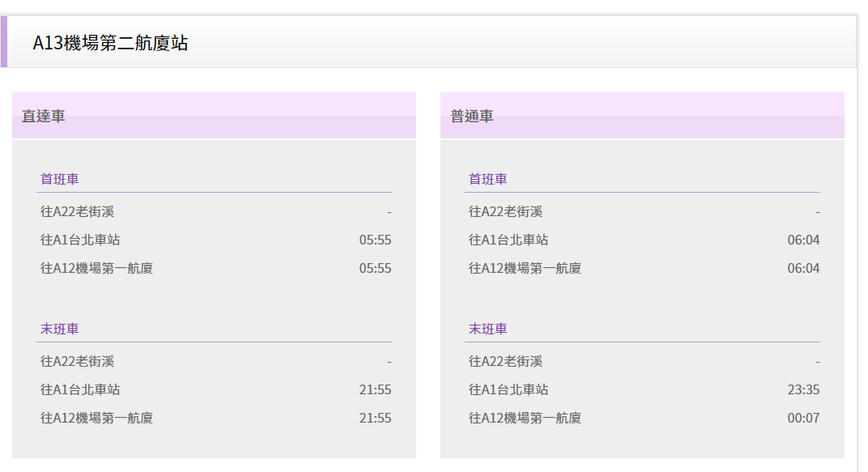Select 往A12機場第一航廈 under 普通車 末班車
Image resolution: width=868 pixels, height=472 pixels.
pos(525,418)
